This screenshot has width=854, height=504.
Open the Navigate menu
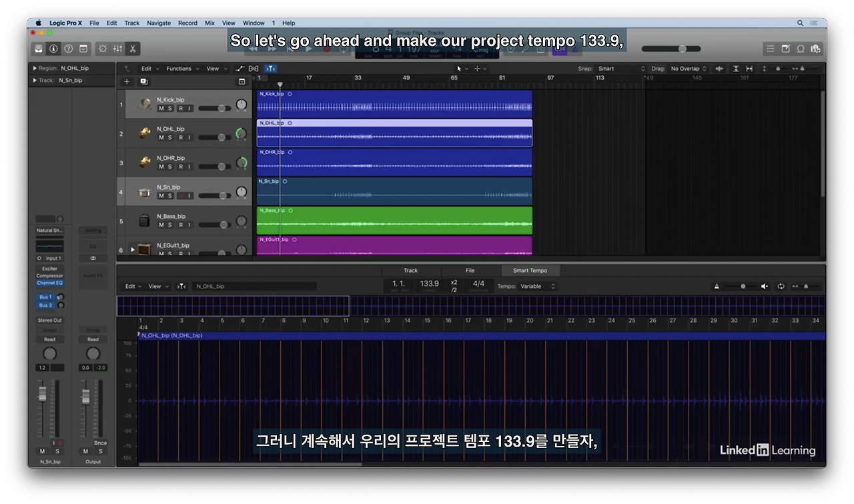pos(159,23)
